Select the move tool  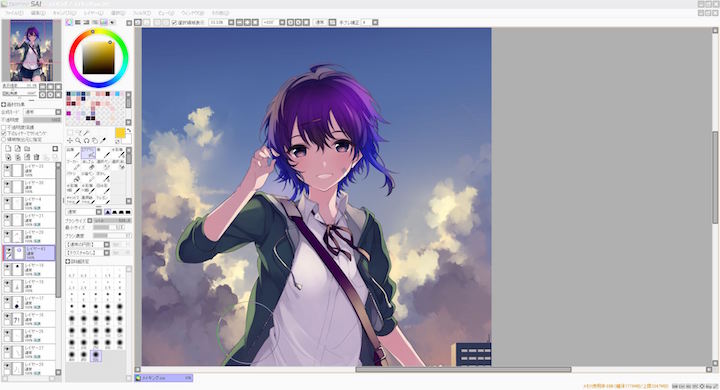click(x=70, y=141)
